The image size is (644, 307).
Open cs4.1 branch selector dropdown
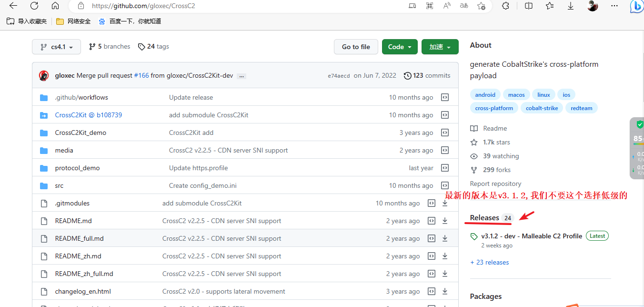coord(56,47)
